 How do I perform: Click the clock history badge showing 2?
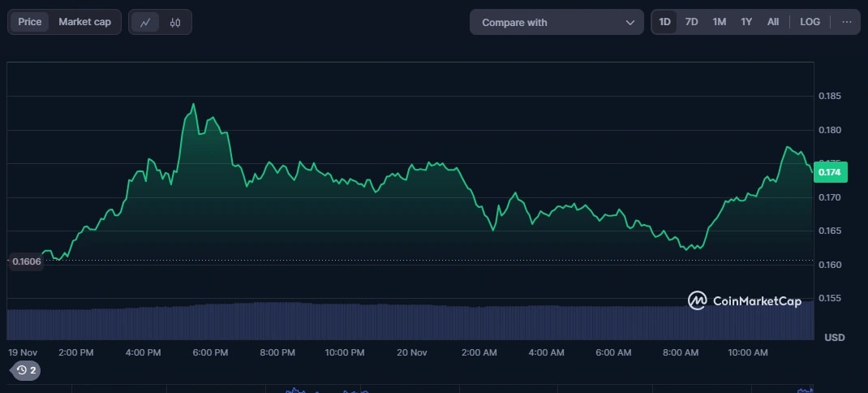(26, 370)
